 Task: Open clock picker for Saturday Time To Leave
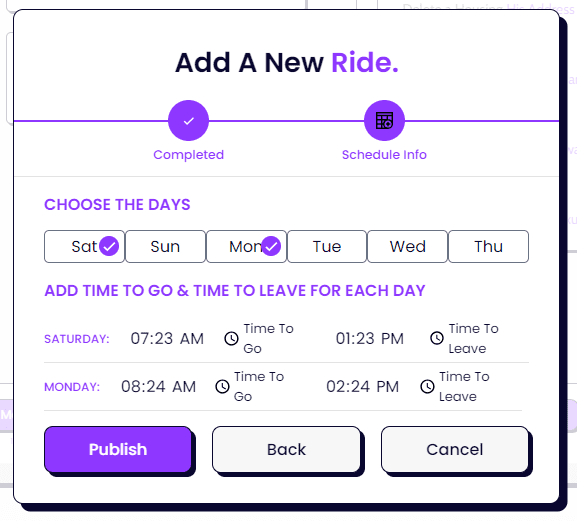pos(437,338)
